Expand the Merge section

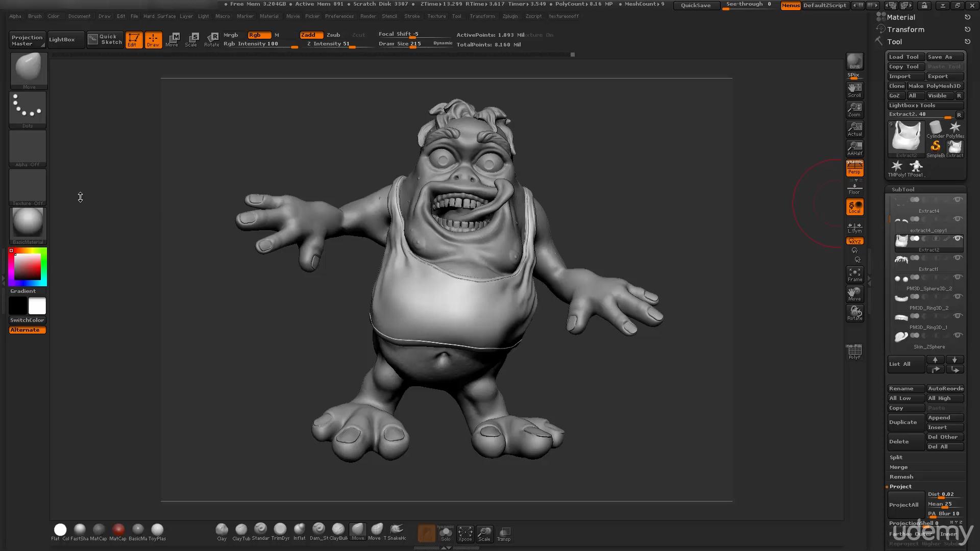coord(898,467)
